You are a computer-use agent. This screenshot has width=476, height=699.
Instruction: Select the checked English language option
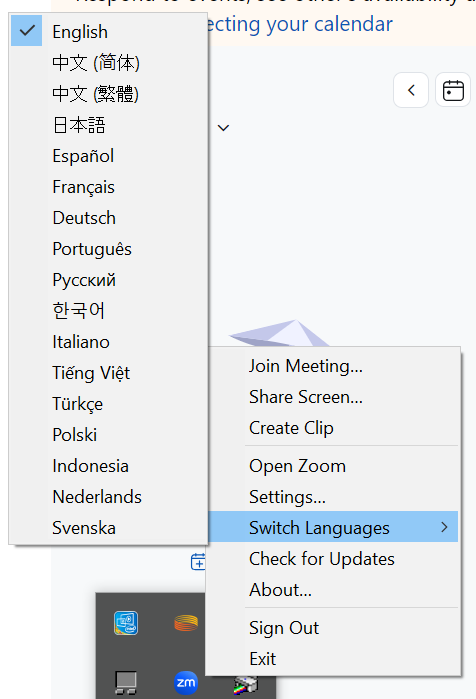coord(109,31)
